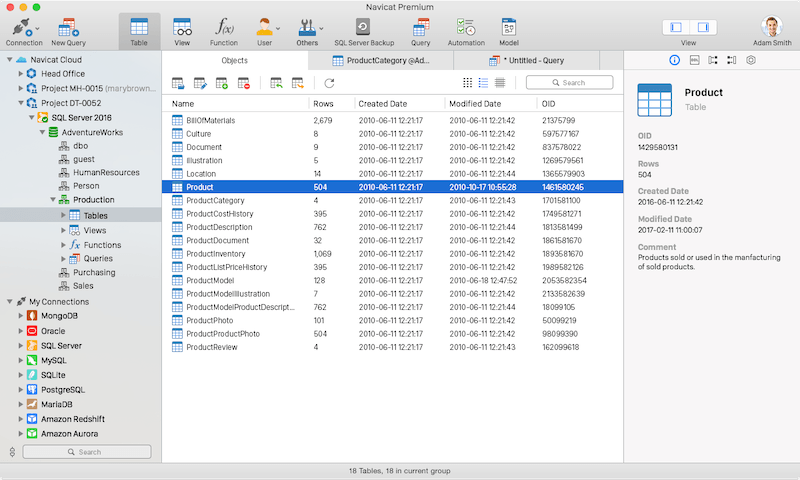This screenshot has height=480, width=800.
Task: Select the Table toolbar button
Action: point(139,32)
